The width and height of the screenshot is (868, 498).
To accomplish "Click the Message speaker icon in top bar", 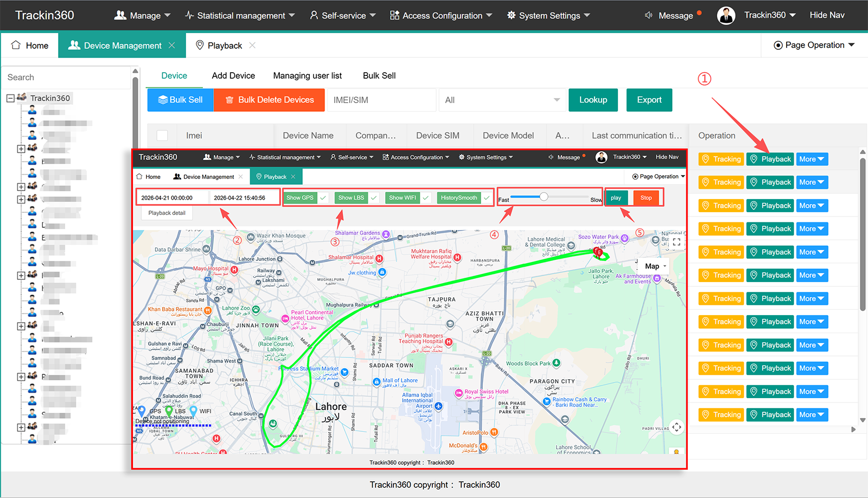I will (x=648, y=15).
